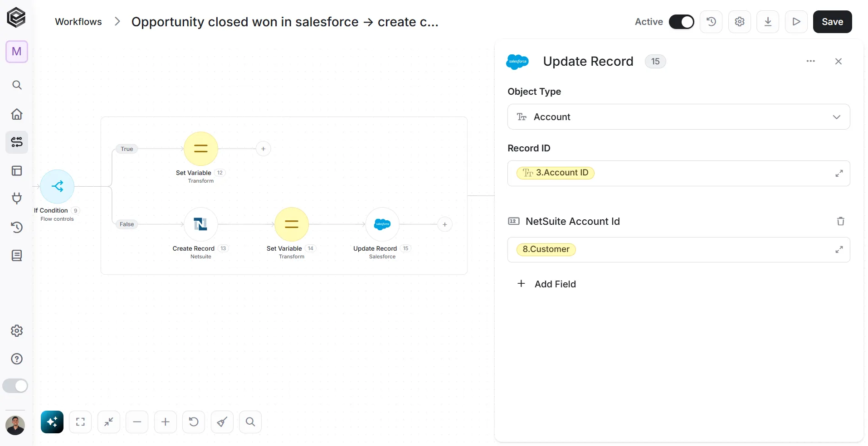This screenshot has height=446, width=868.
Task: Open the Object Type Account dropdown
Action: [678, 117]
